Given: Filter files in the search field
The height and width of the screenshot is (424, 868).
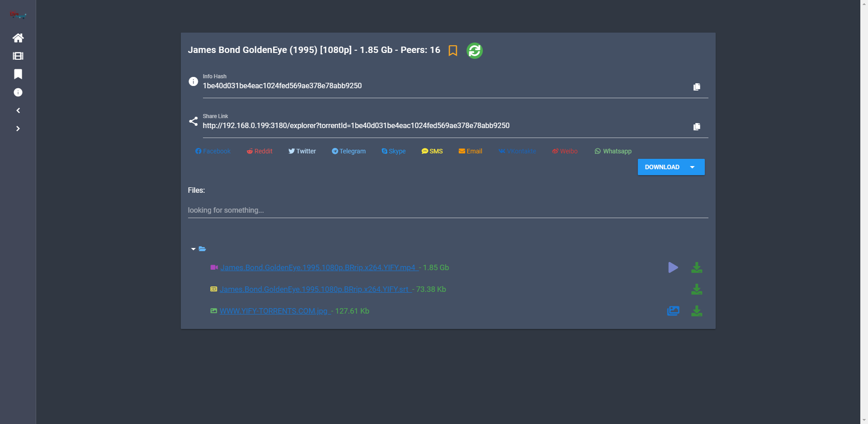Looking at the screenshot, I should click(448, 210).
